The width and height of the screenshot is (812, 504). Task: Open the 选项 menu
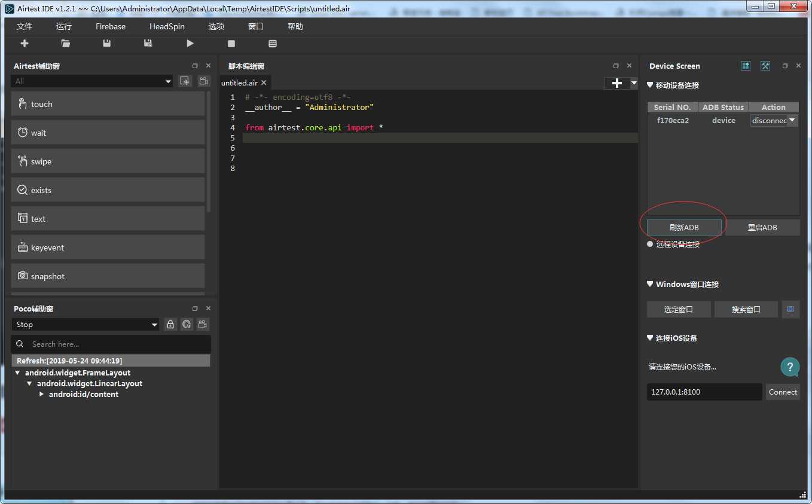click(216, 26)
